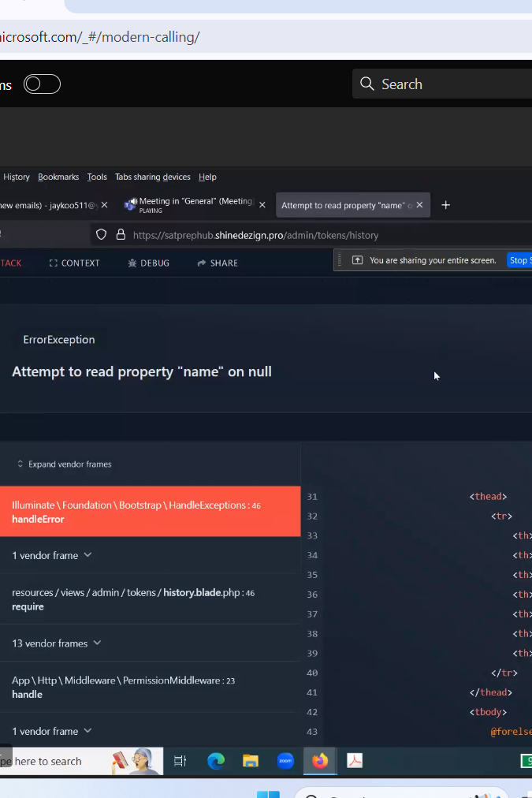532x798 pixels.
Task: Click the Search field in Teams header
Action: tap(442, 84)
